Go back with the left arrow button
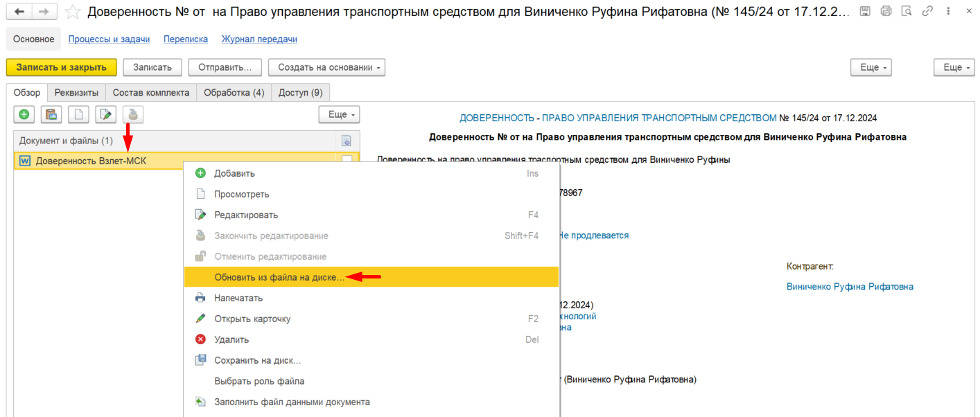 click(x=19, y=12)
